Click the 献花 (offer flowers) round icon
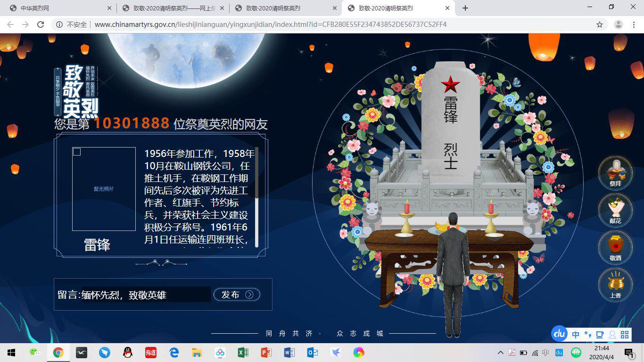Screen dimensions: 644x362 (x=615, y=210)
